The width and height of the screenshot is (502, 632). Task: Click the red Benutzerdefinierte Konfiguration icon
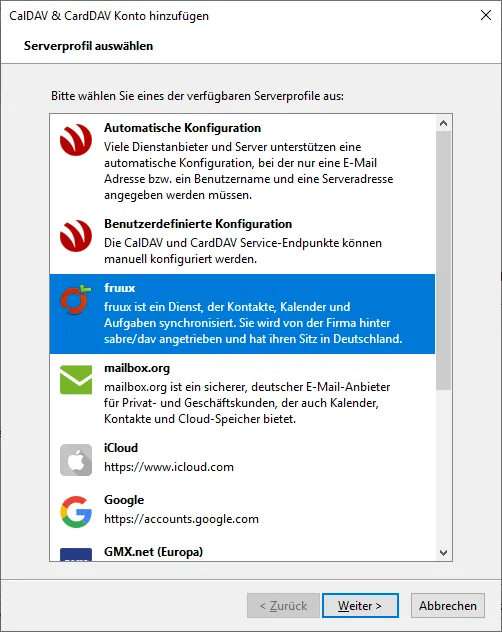[x=76, y=236]
